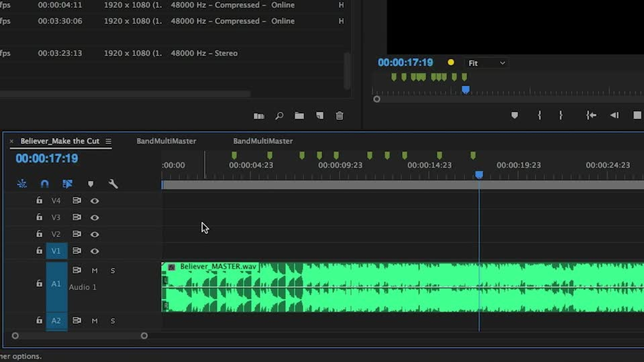Click timeline playhead timecode field
This screenshot has width=644, height=362.
(x=47, y=158)
